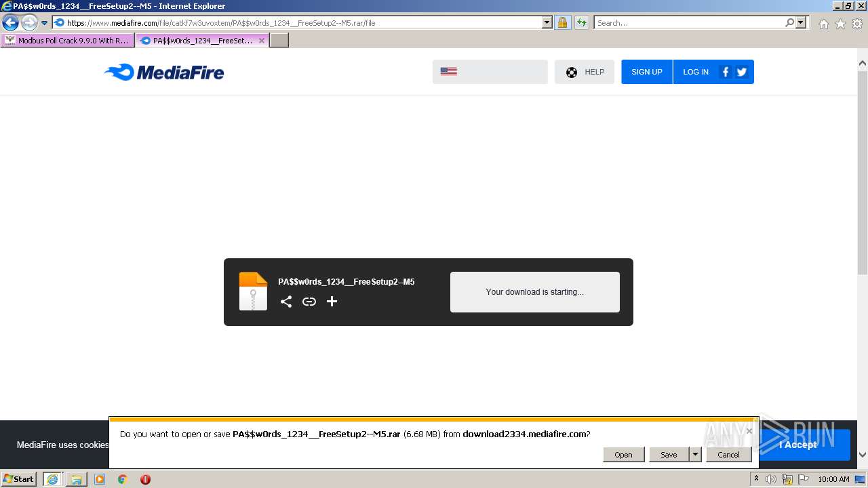868x488 pixels.
Task: Click Internet Explorer taskbar icon
Action: [53, 479]
